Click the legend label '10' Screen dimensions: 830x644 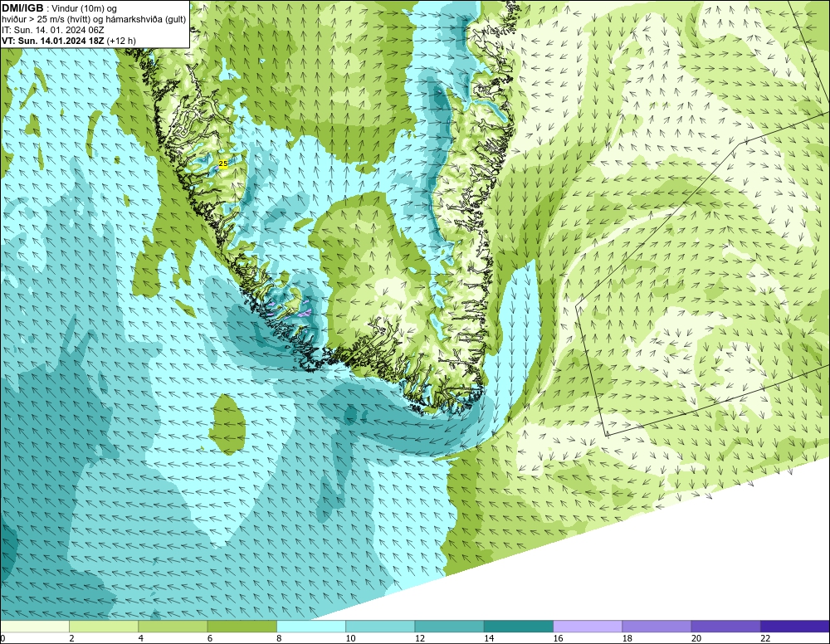[x=350, y=639]
